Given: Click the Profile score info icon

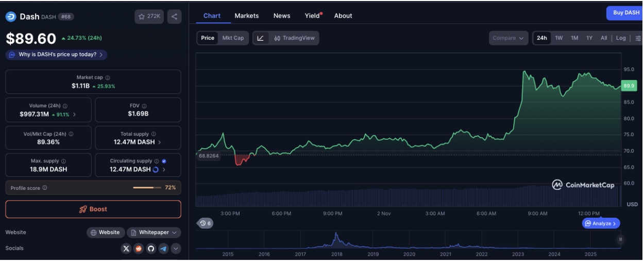Looking at the screenshot, I should point(44,188).
